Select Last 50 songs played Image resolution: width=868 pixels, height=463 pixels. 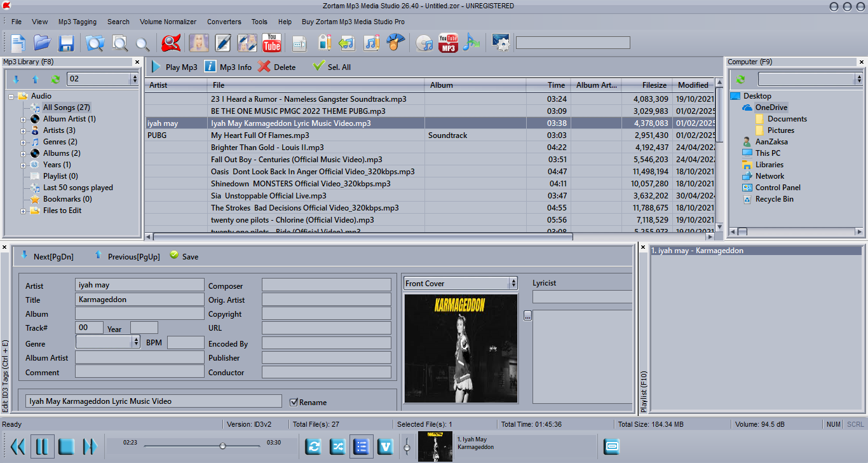coord(78,188)
